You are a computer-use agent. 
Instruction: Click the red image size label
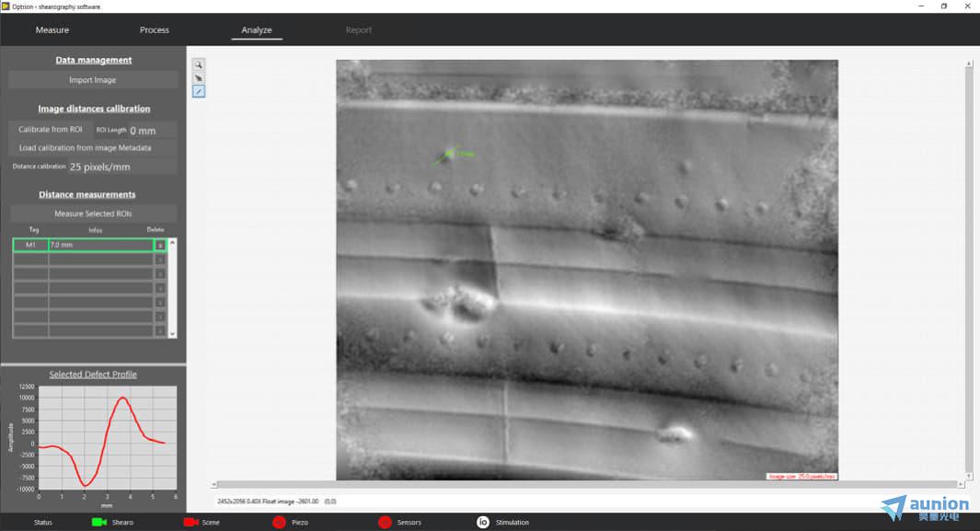click(801, 477)
